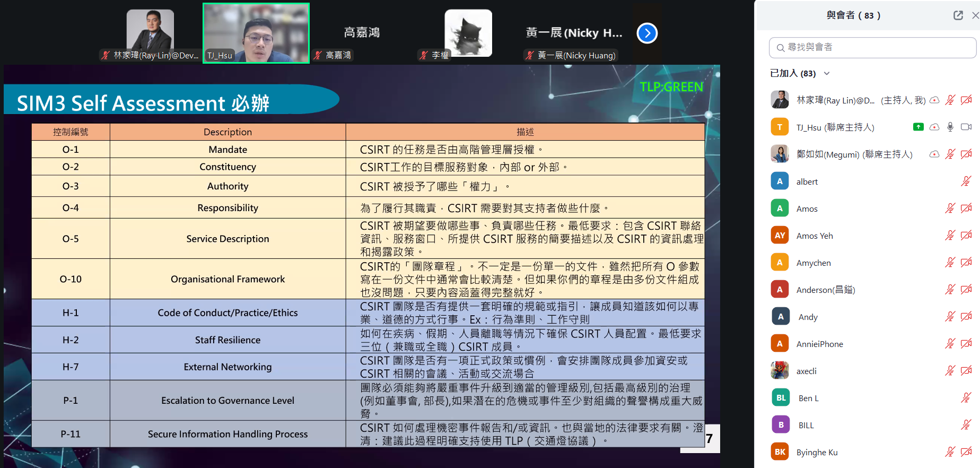This screenshot has height=468, width=980.
Task: Select 李權's video tile with cat avatar
Action: pyautogui.click(x=468, y=33)
